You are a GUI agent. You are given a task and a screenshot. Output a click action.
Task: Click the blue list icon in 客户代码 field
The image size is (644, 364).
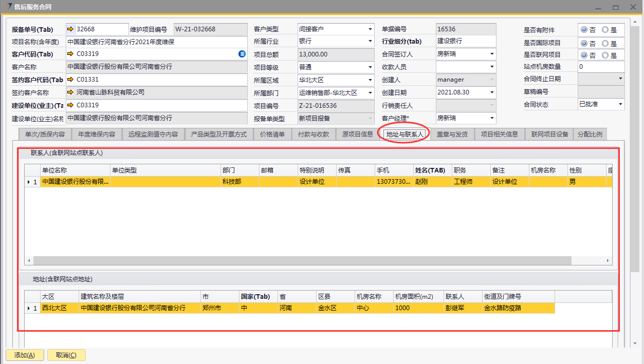(242, 54)
